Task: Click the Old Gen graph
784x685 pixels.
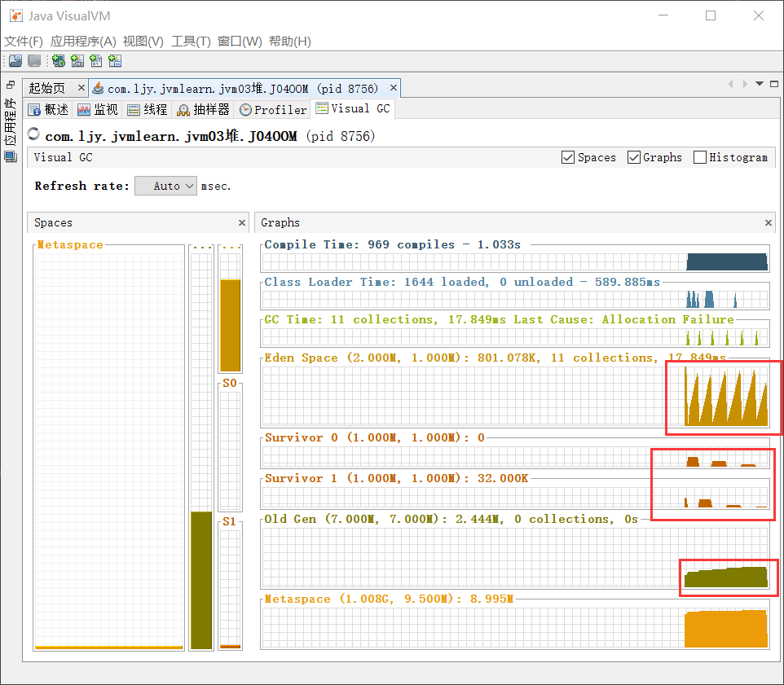Action: pos(515,558)
